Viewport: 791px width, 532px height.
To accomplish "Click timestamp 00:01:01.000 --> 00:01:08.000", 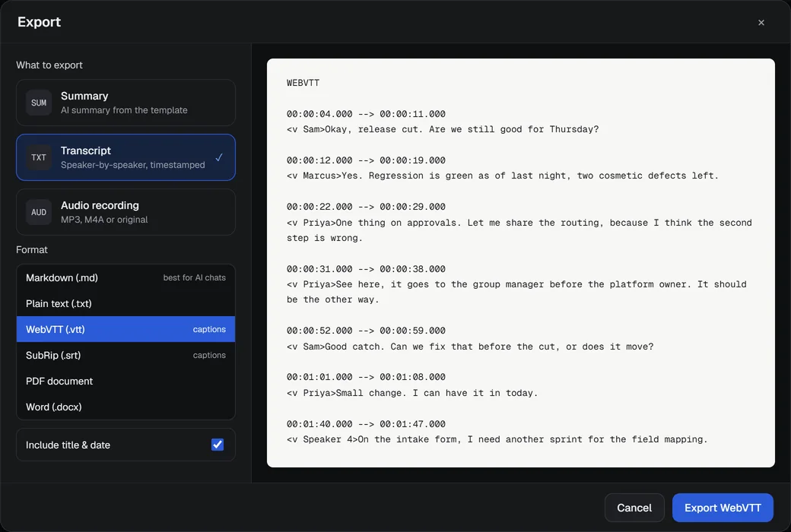I will tap(366, 377).
